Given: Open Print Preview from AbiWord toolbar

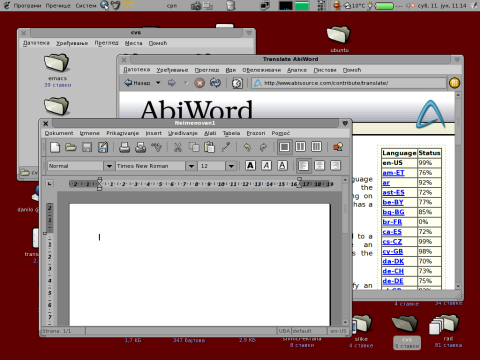Looking at the screenshot, I should 140,147.
